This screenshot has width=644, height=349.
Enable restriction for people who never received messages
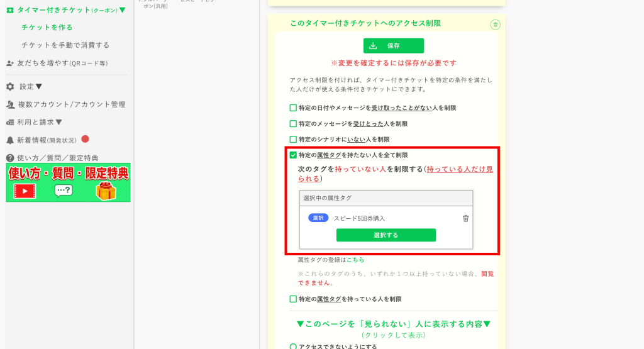coord(293,108)
